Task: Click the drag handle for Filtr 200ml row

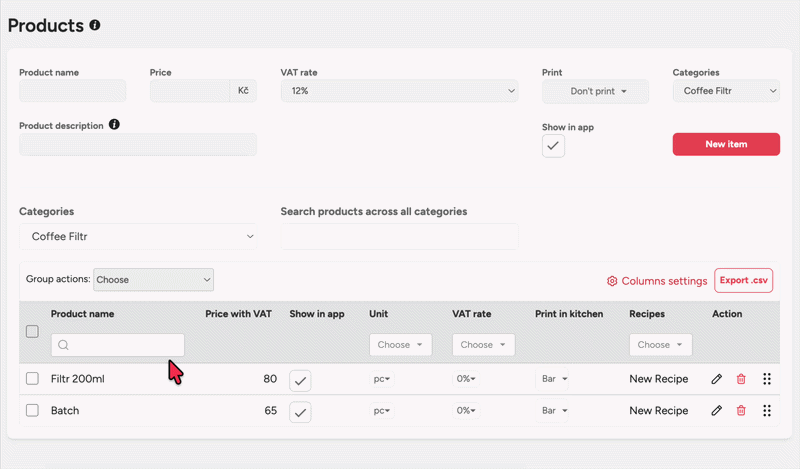Action: 767,380
